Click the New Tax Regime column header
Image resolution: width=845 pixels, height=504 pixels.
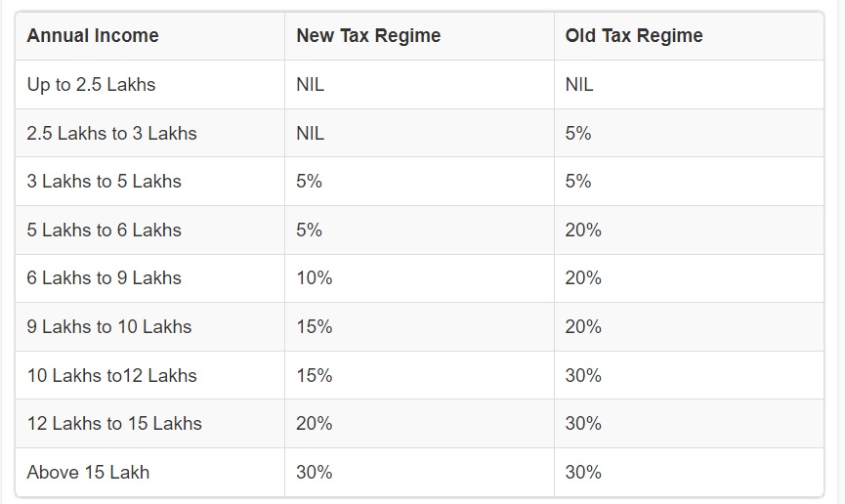(368, 36)
